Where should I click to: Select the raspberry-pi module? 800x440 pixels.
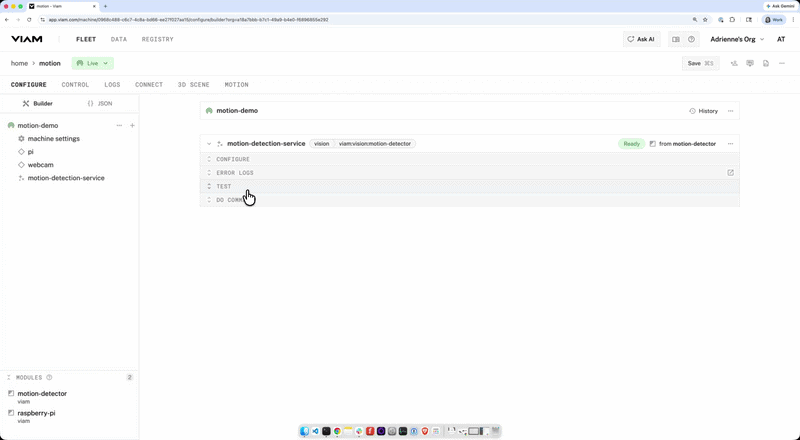point(36,413)
